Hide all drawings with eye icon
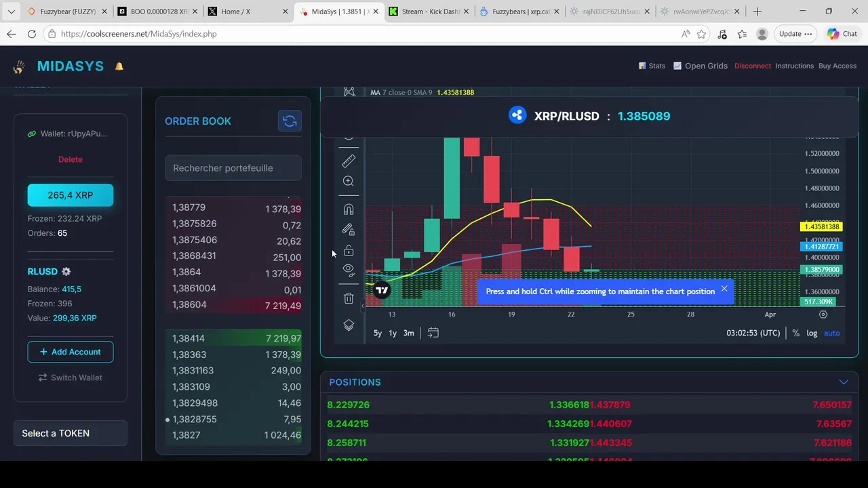Viewport: 868px width, 488px height. tap(349, 270)
